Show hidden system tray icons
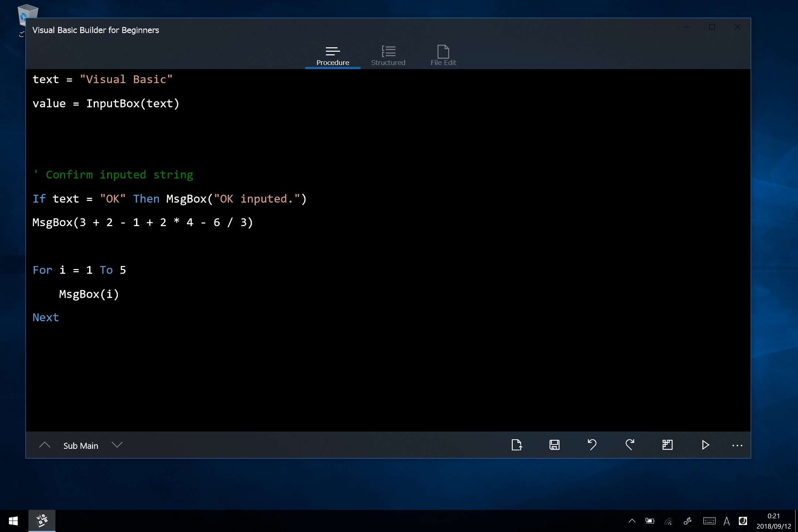The height and width of the screenshot is (532, 798). pos(632,521)
